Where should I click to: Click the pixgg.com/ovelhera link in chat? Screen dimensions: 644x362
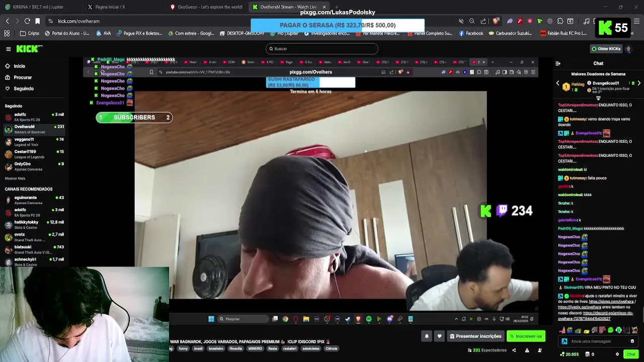pos(611,302)
